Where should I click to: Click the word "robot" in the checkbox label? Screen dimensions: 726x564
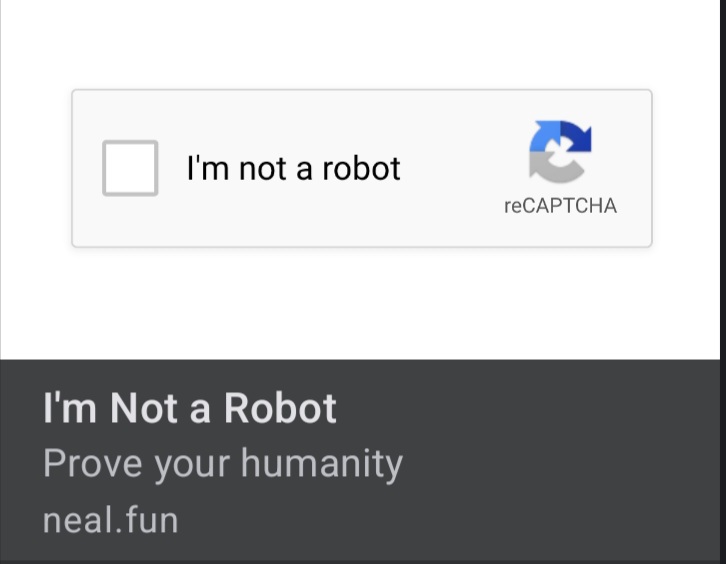coord(361,168)
